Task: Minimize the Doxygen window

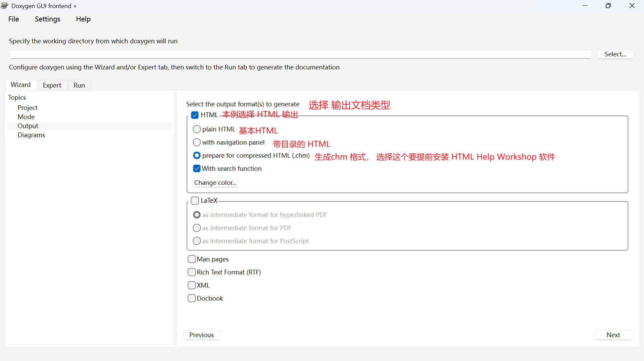Action: click(x=585, y=6)
